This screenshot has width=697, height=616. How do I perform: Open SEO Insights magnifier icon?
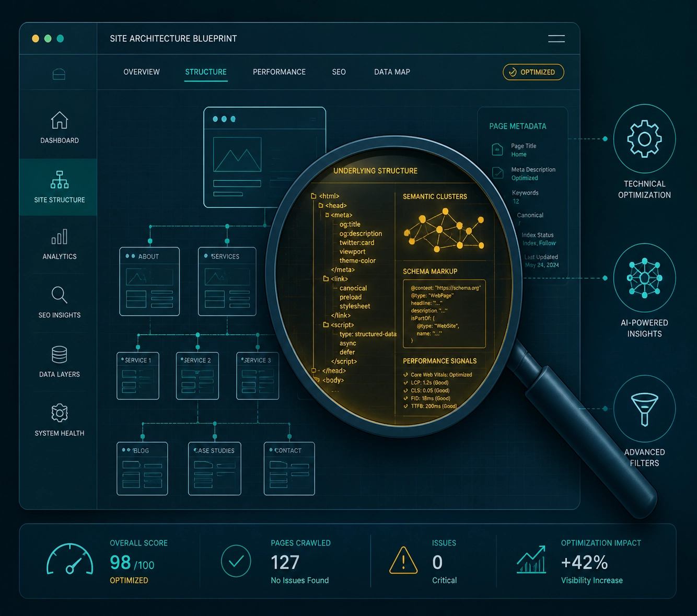point(60,295)
